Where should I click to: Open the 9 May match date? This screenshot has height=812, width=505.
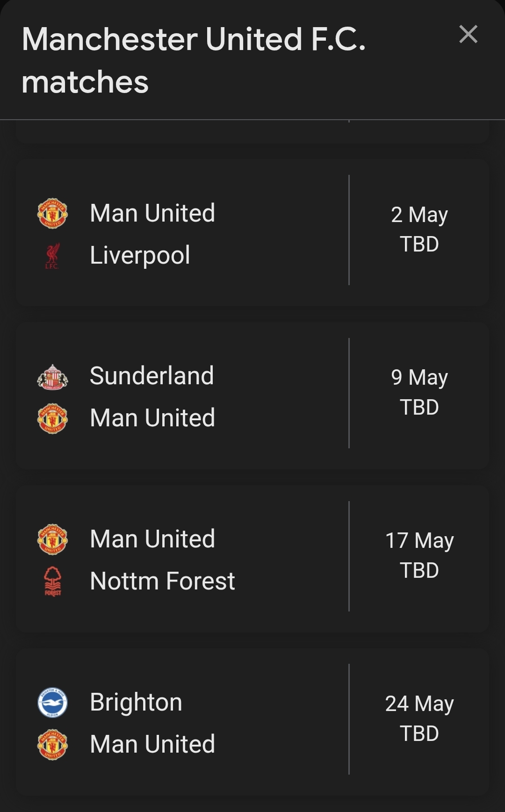(419, 377)
